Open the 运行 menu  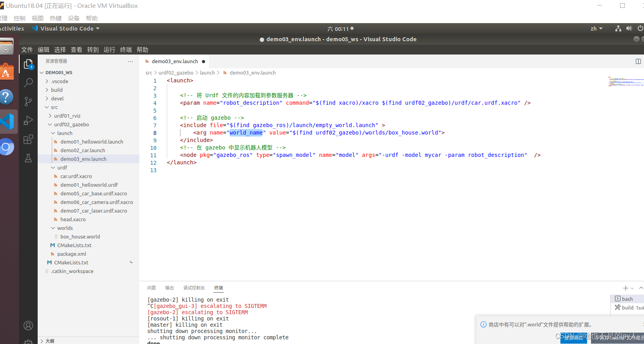(109, 50)
